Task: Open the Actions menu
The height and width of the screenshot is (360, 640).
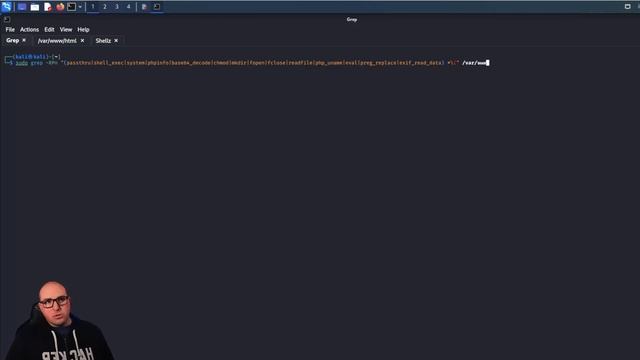Action: pos(29,29)
